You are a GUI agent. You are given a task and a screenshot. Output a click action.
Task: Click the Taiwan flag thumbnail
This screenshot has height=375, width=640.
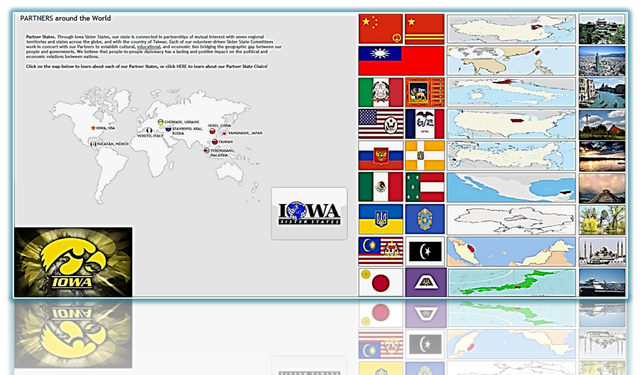click(x=401, y=60)
